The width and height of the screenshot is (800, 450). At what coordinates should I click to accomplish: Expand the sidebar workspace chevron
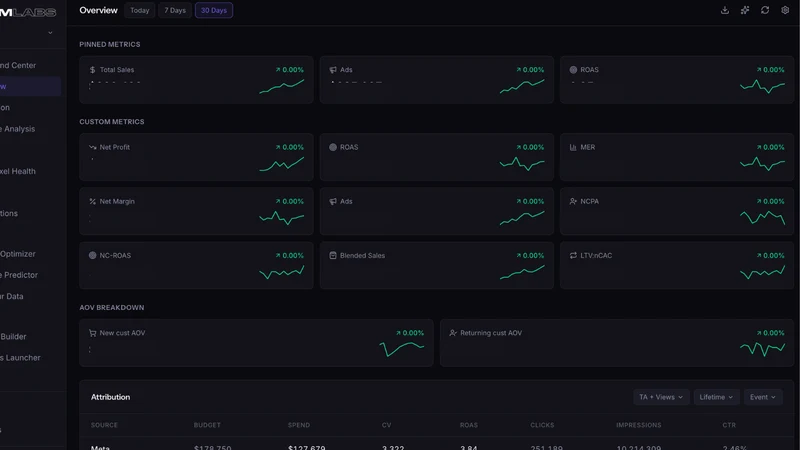(50, 33)
